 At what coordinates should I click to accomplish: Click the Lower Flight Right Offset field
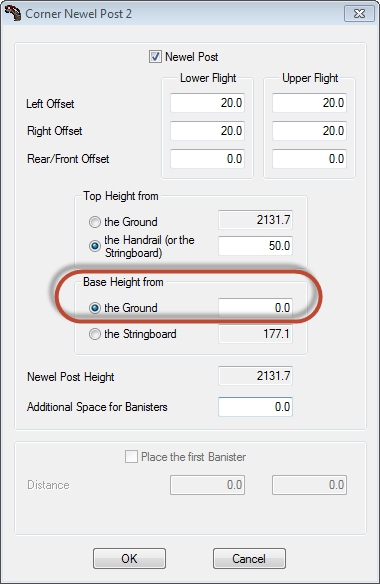(208, 131)
